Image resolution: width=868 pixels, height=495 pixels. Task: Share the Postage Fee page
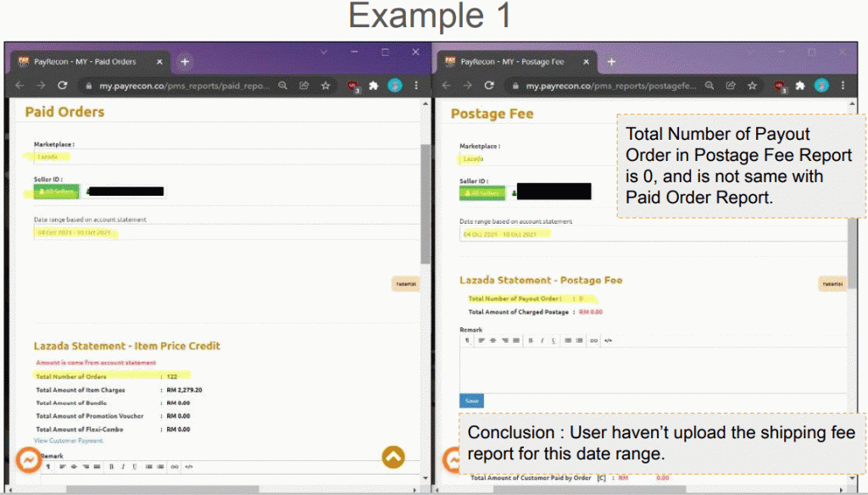(731, 86)
